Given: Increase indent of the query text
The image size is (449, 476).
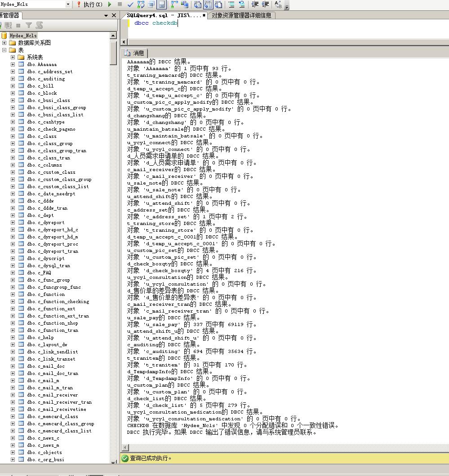Looking at the screenshot, I should pos(265,4).
